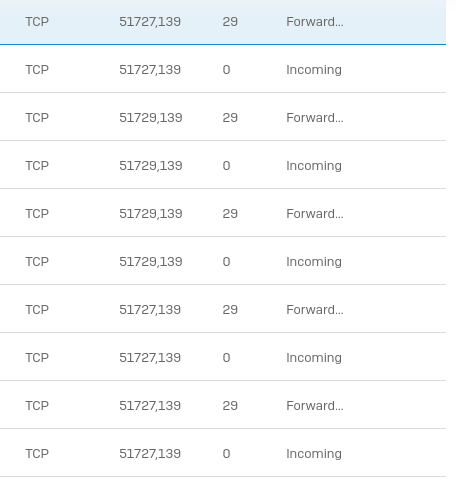
Task: Select Incoming in the eighth table row
Action: tap(314, 358)
